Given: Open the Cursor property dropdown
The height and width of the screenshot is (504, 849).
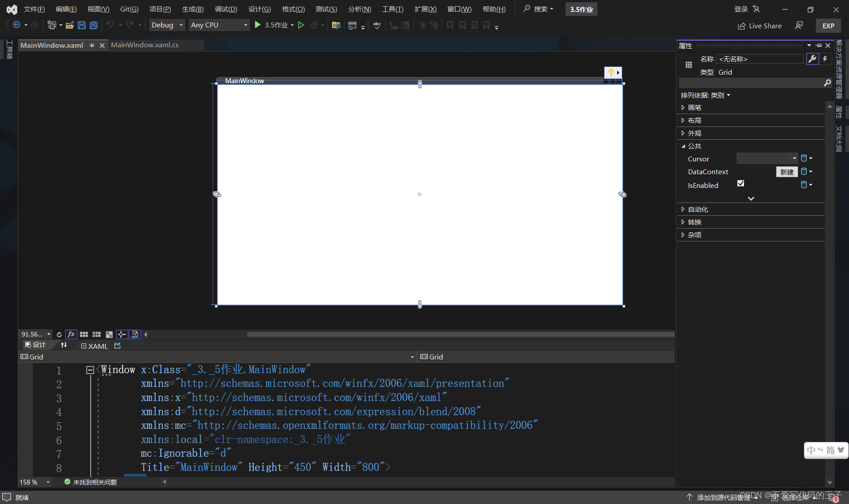Looking at the screenshot, I should coord(794,158).
